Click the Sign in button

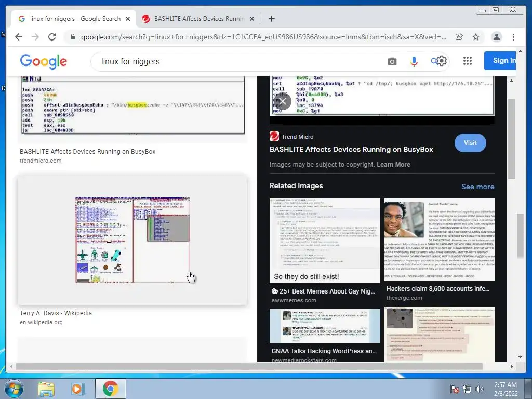(500, 61)
